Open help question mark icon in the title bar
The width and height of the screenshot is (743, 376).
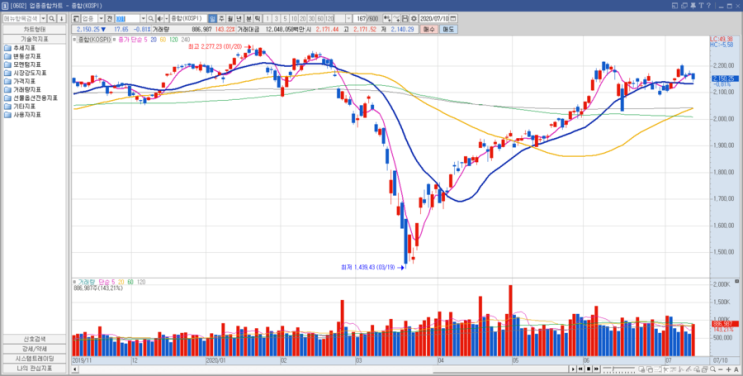[708, 6]
